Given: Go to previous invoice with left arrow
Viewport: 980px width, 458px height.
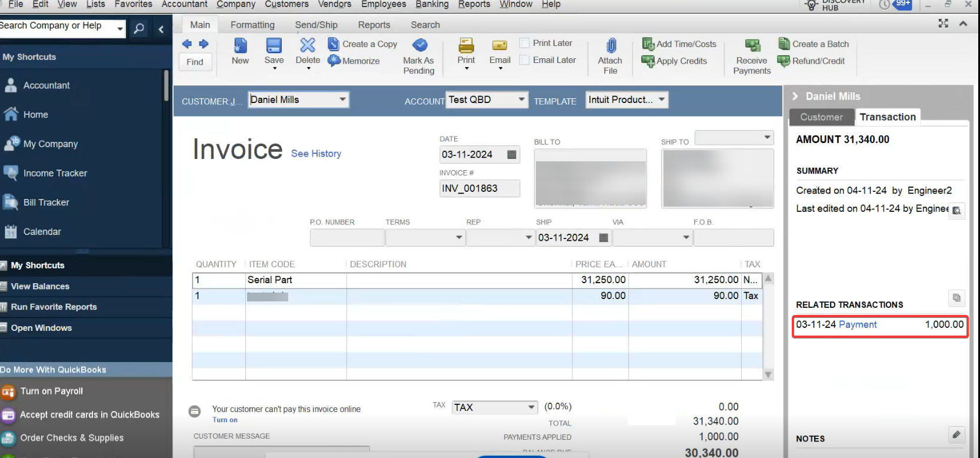Looking at the screenshot, I should pos(187,44).
